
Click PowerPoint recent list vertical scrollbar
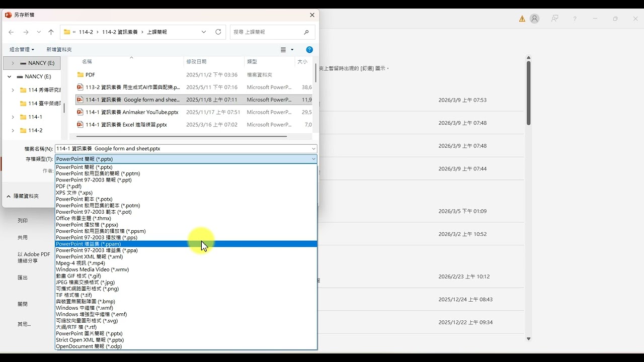tap(528, 93)
